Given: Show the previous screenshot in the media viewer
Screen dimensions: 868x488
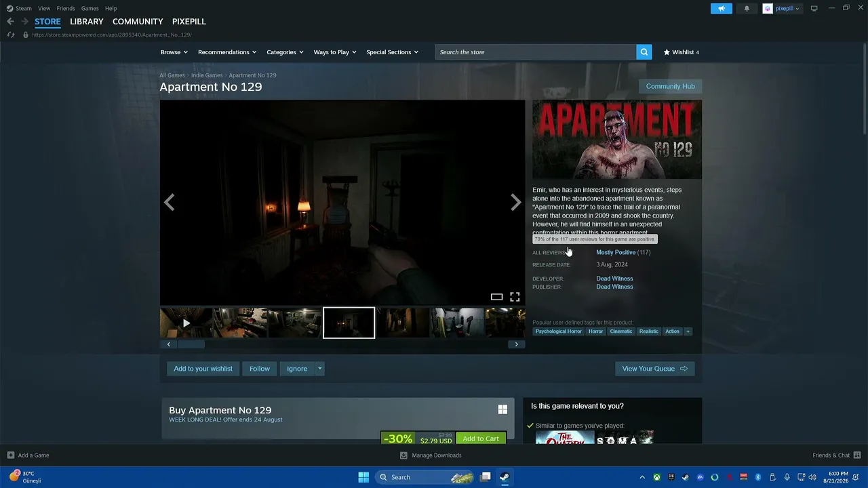Looking at the screenshot, I should [170, 202].
